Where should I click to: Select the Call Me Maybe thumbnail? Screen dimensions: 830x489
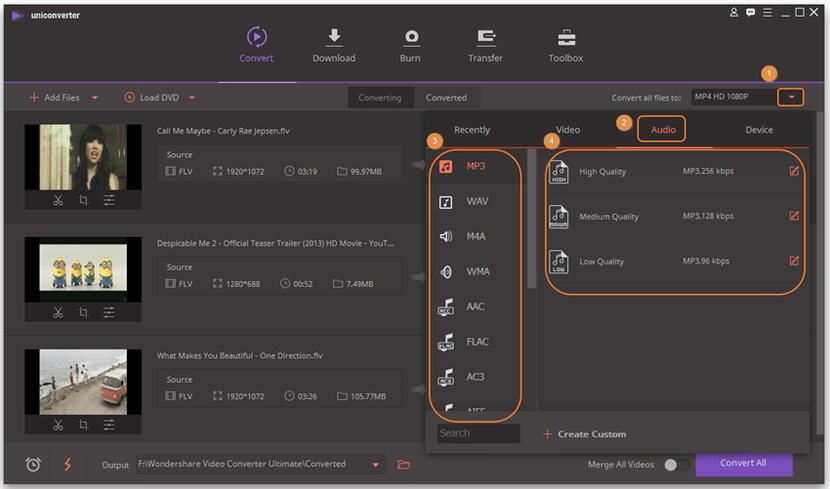[83, 157]
